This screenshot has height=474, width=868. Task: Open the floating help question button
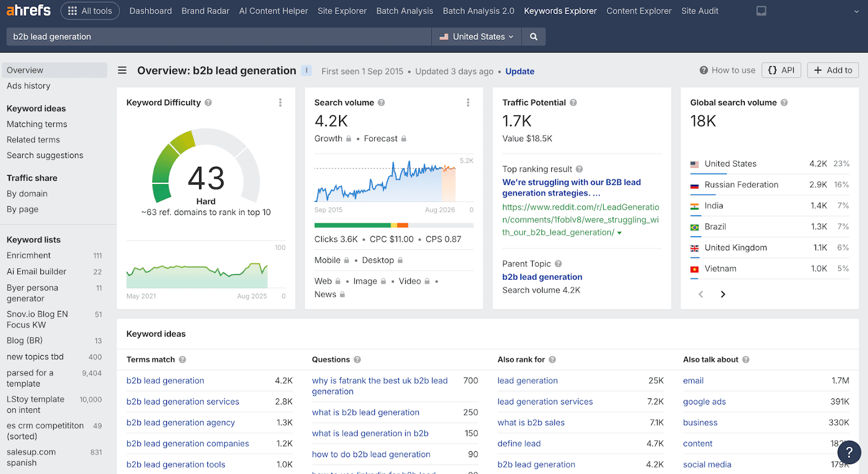[x=849, y=452]
